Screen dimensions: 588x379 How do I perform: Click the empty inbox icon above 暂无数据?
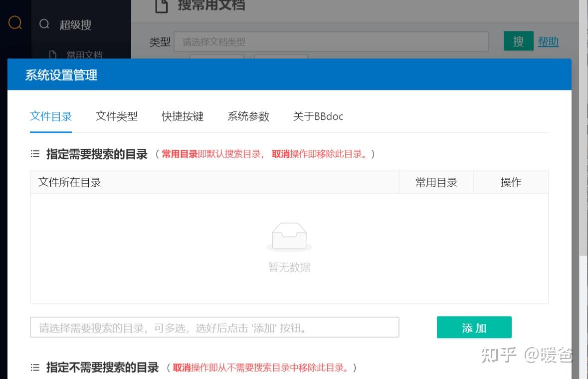point(289,237)
